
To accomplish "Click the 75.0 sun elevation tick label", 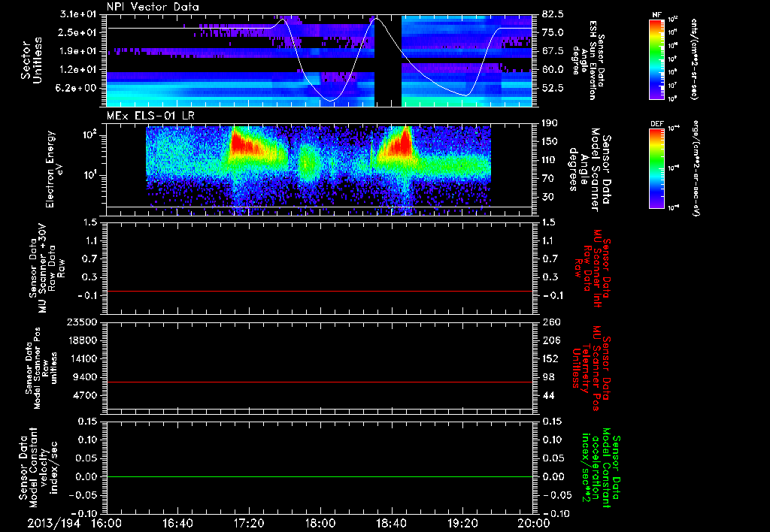I will point(553,32).
